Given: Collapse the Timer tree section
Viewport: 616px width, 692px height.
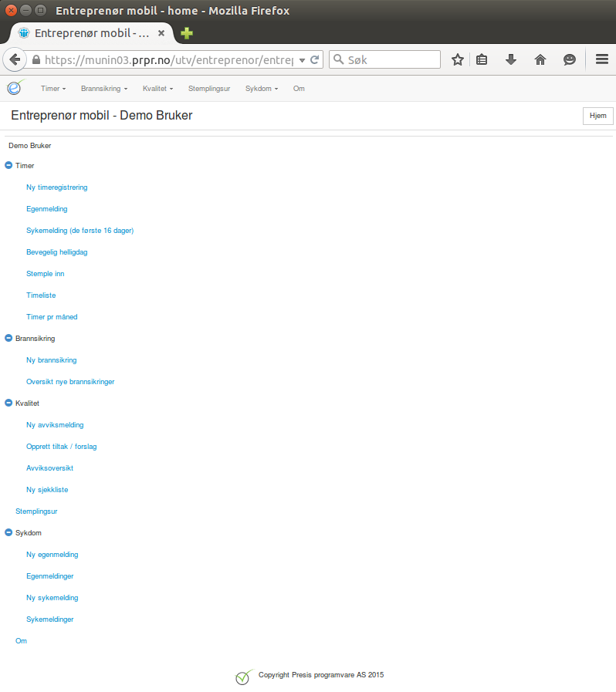Looking at the screenshot, I should tap(8, 165).
